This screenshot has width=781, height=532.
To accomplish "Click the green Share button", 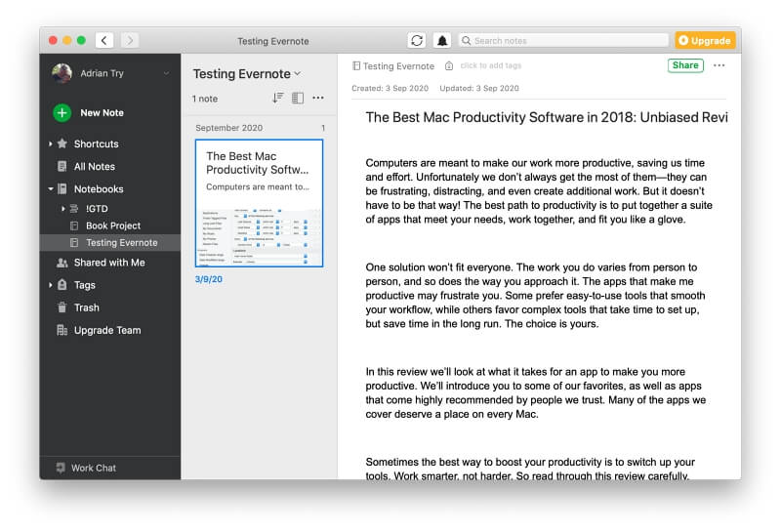I will [x=685, y=65].
